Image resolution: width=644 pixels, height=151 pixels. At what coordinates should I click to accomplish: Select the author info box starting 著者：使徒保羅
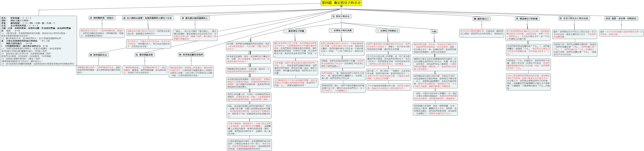39,41
